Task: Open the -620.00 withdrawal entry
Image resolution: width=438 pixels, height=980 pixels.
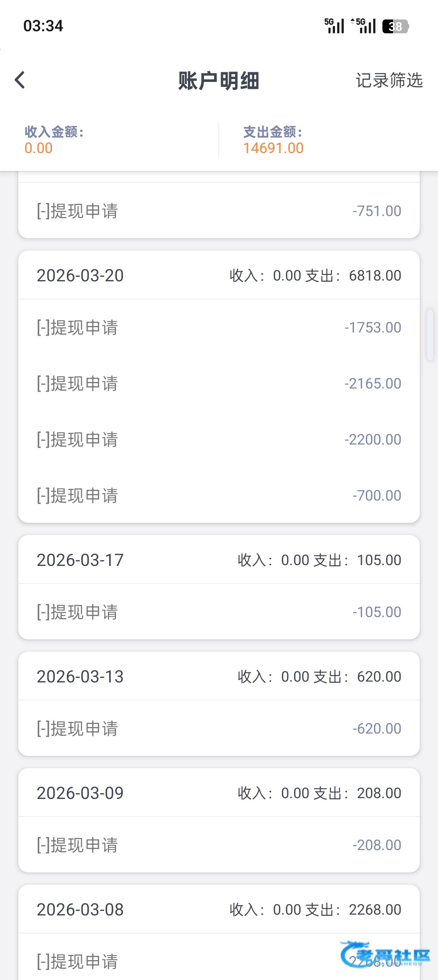Action: click(x=219, y=728)
